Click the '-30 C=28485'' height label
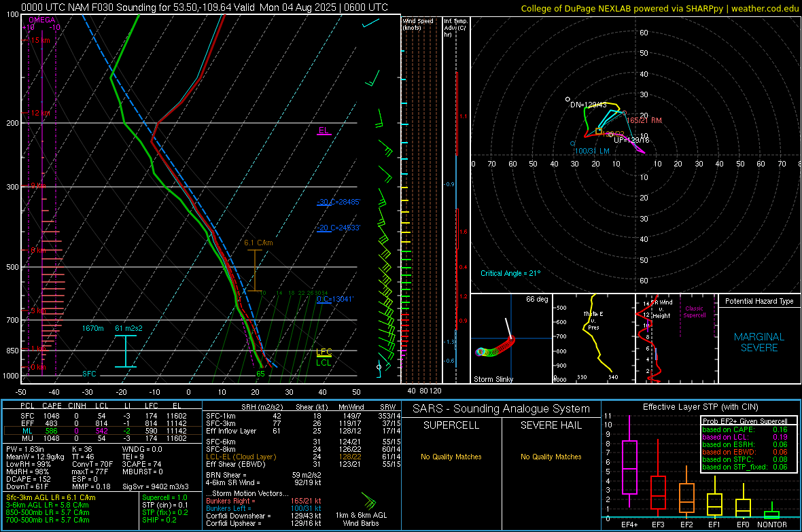This screenshot has width=802, height=532. coord(338,202)
